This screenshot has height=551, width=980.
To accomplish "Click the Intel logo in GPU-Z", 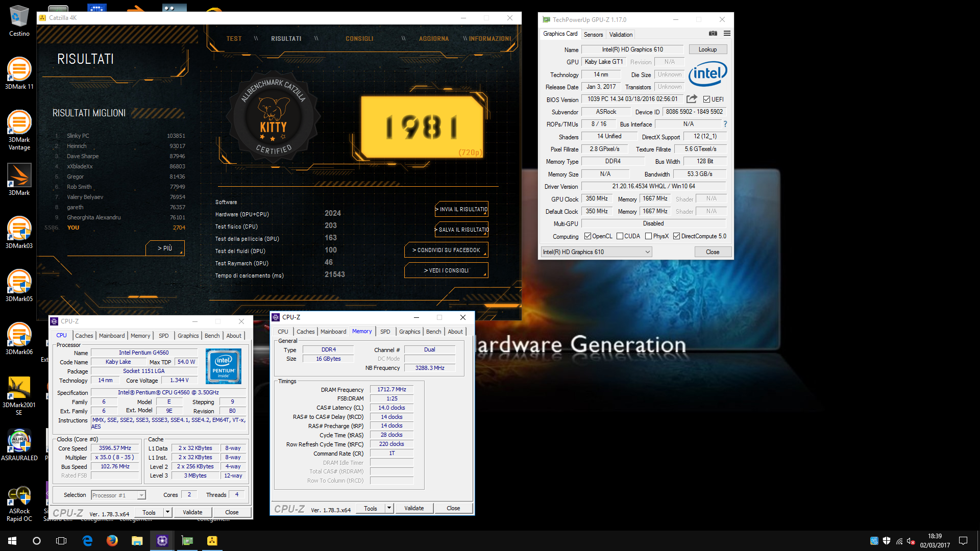I will (707, 74).
